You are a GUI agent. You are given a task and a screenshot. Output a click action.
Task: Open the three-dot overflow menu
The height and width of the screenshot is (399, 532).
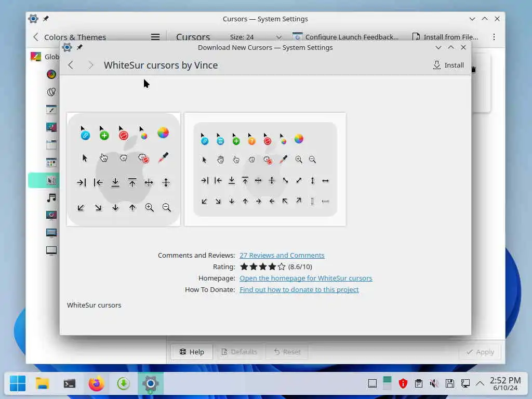pos(494,37)
